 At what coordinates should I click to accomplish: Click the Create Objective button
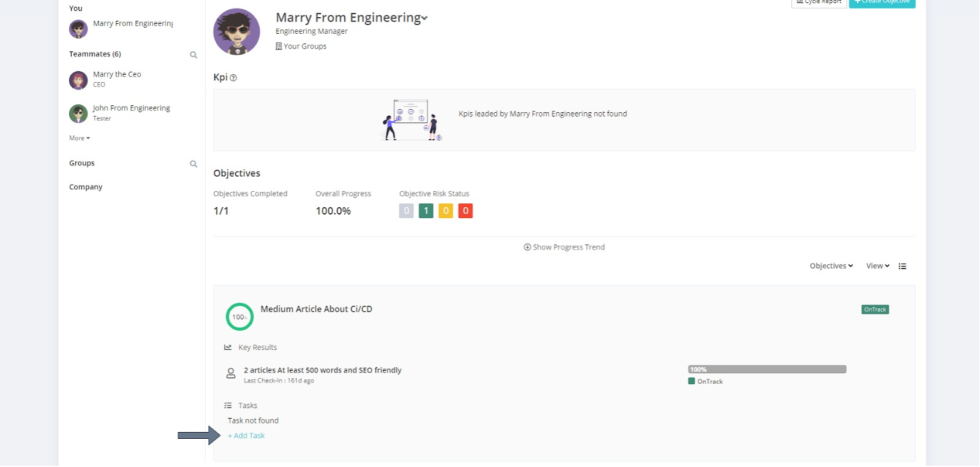882,2
